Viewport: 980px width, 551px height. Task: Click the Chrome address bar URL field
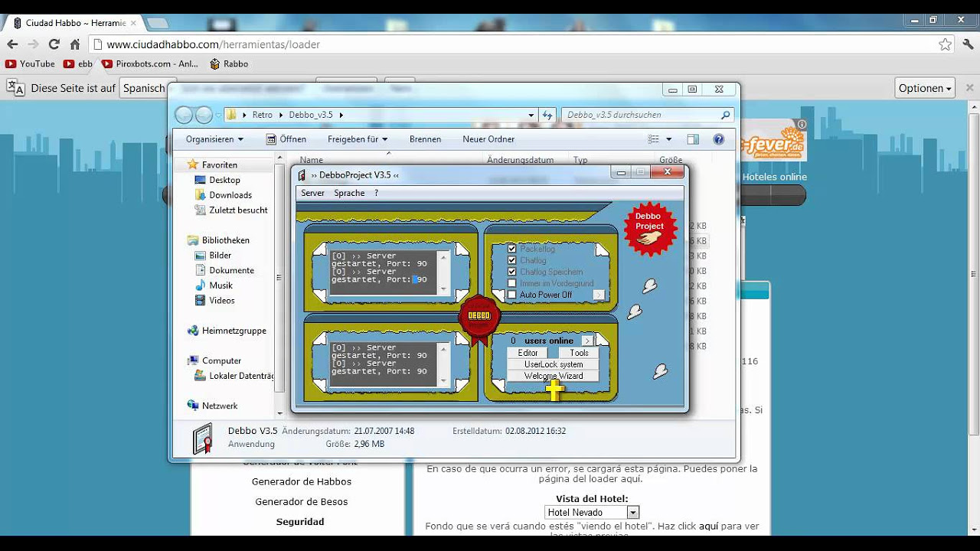pyautogui.click(x=513, y=44)
